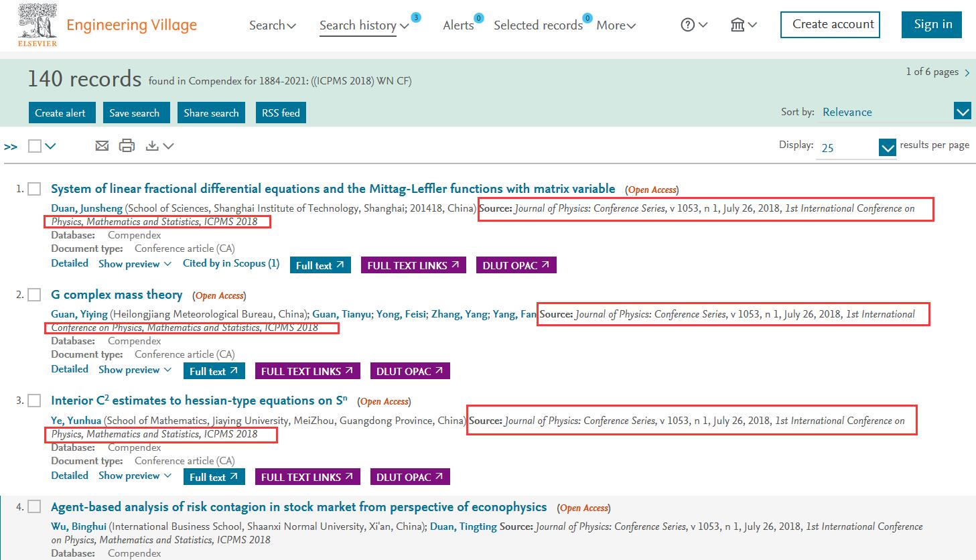
Task: Tick the checkbox for record 3
Action: click(x=34, y=401)
